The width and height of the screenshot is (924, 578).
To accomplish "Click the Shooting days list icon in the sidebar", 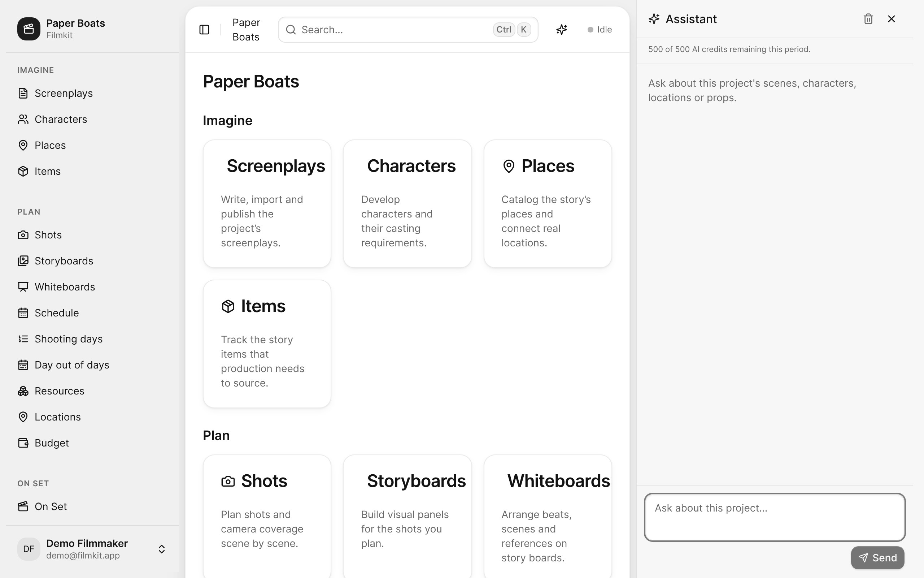I will 23,339.
